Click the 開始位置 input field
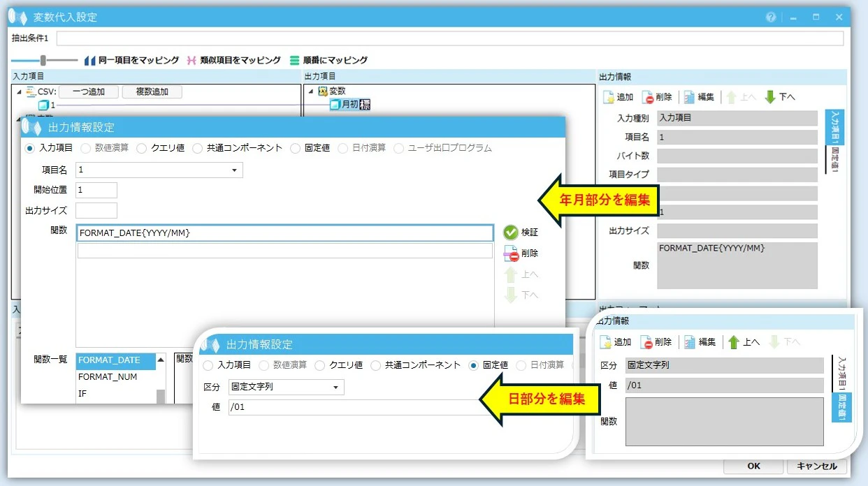The width and height of the screenshot is (868, 486). (x=96, y=190)
